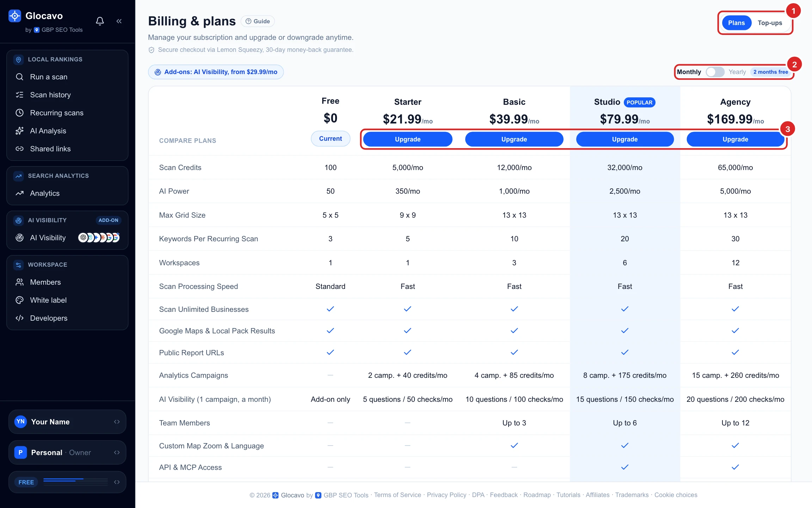Screen dimensions: 812x508
Task: Upgrade to the Starter plan
Action: pos(408,139)
